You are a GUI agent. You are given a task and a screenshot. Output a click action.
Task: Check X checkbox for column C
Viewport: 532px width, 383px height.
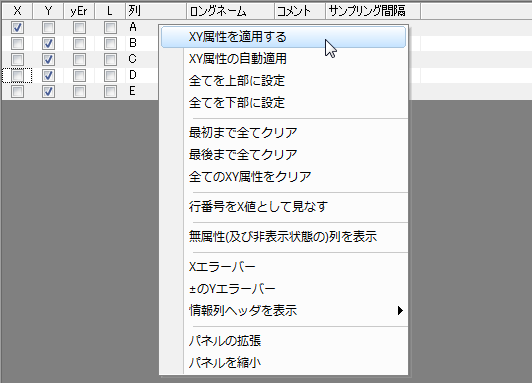tap(17, 59)
